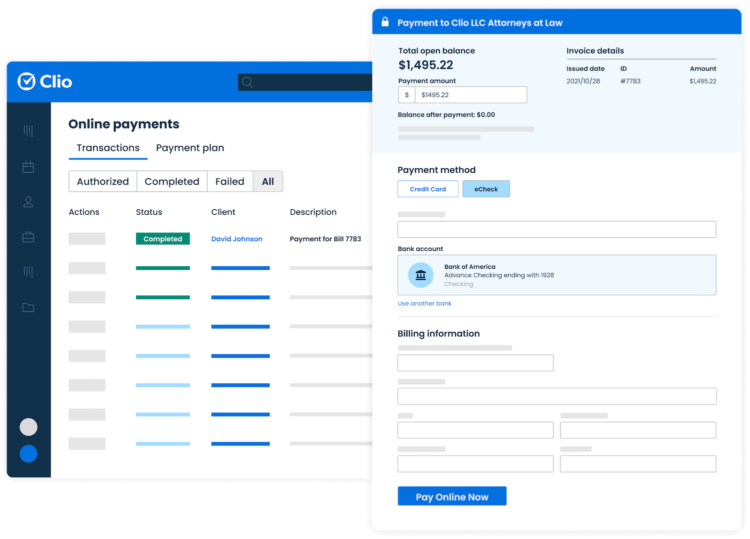Switch to the Transactions tab
The height and width of the screenshot is (539, 750).
click(108, 148)
